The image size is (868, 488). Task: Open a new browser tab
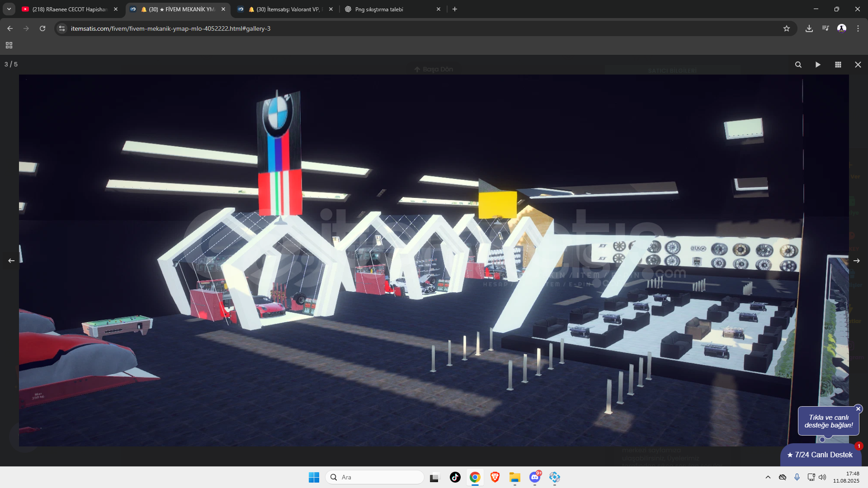pos(455,9)
